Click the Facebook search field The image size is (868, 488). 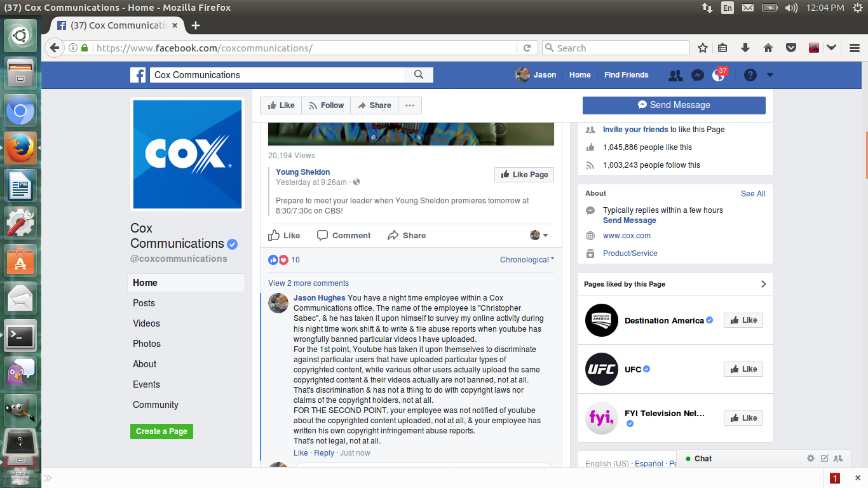point(277,75)
